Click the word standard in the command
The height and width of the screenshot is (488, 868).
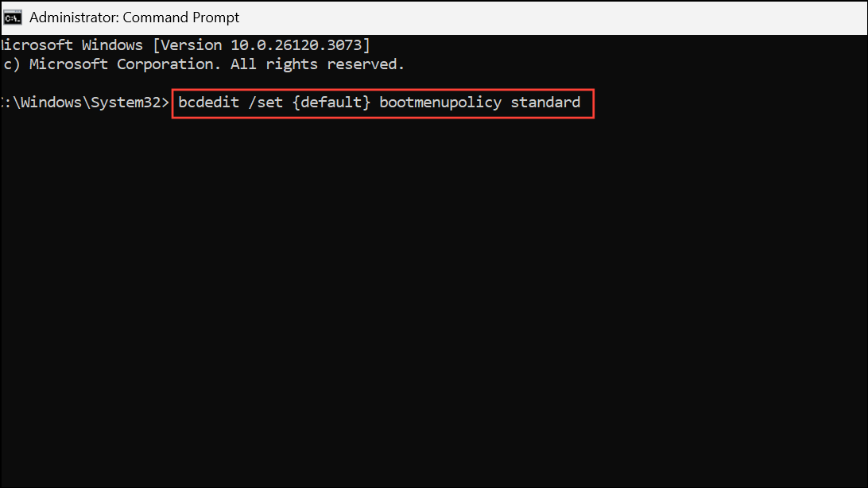(x=545, y=102)
